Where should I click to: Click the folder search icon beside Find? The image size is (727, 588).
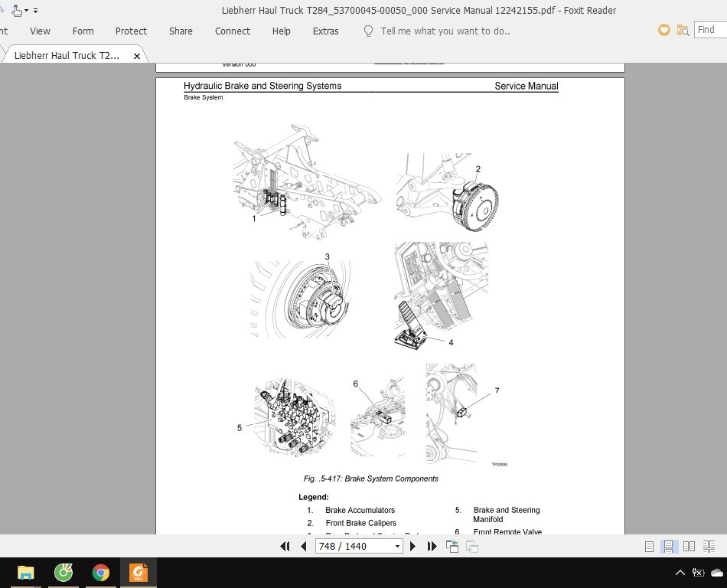point(683,30)
